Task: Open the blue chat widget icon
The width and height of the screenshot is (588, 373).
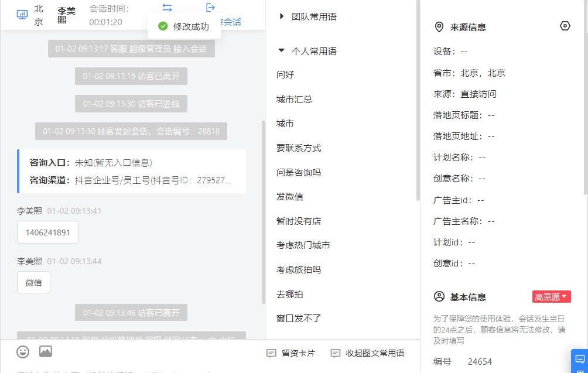Action: 580,360
